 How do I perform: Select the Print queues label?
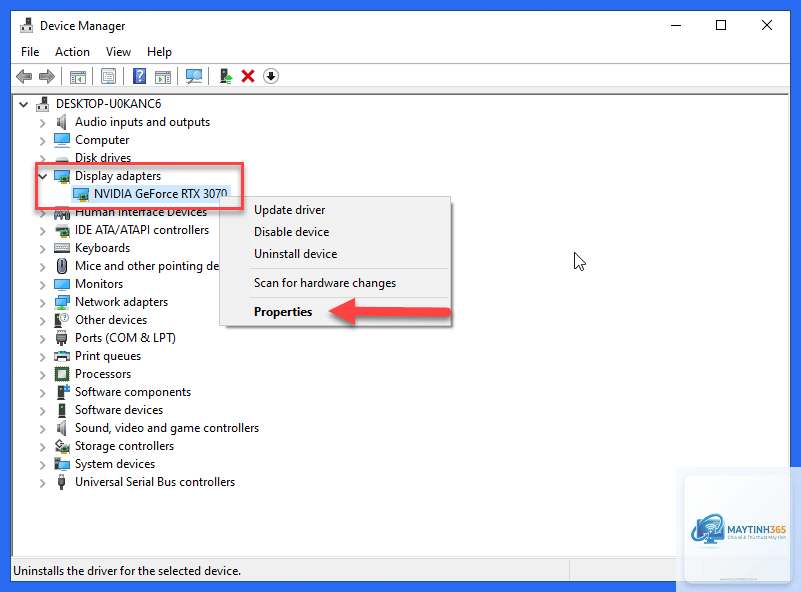[x=108, y=356]
